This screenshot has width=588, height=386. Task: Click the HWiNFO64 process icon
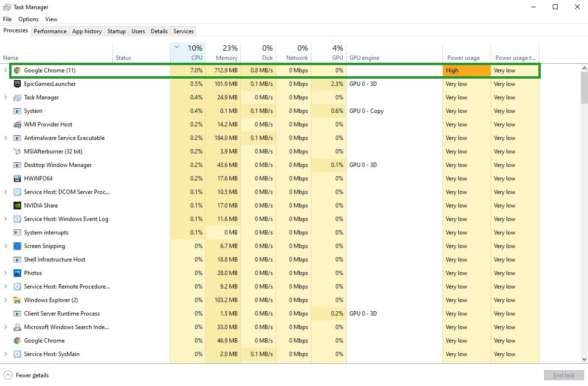click(17, 179)
